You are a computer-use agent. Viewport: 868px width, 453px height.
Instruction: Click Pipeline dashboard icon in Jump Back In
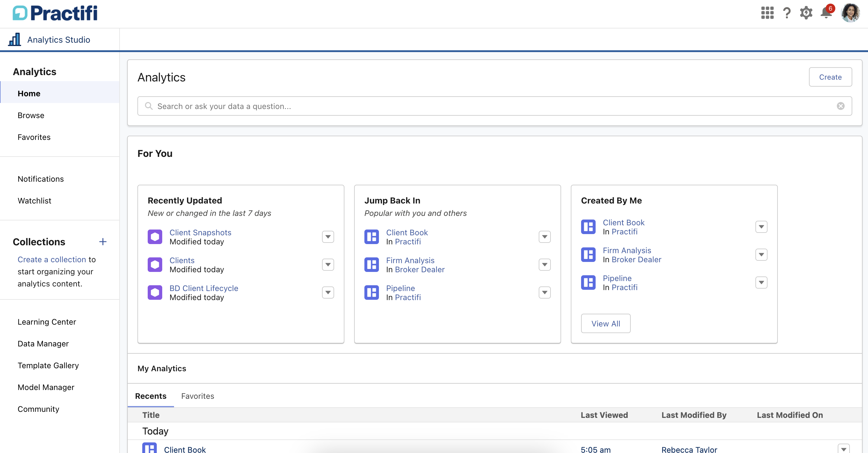click(x=372, y=293)
